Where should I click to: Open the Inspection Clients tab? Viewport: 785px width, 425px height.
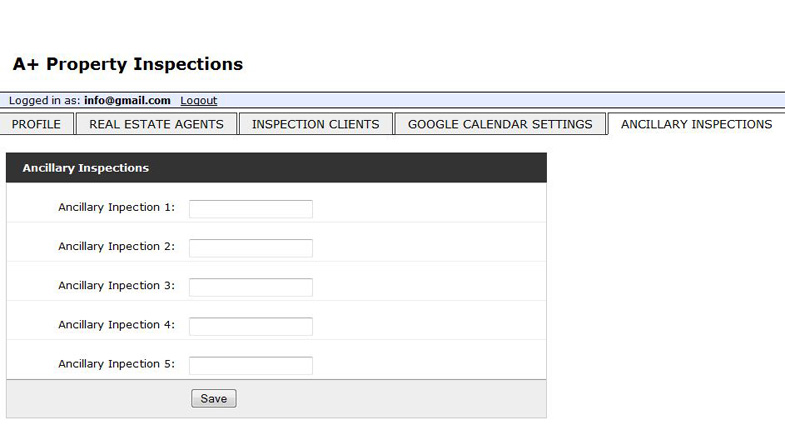315,124
